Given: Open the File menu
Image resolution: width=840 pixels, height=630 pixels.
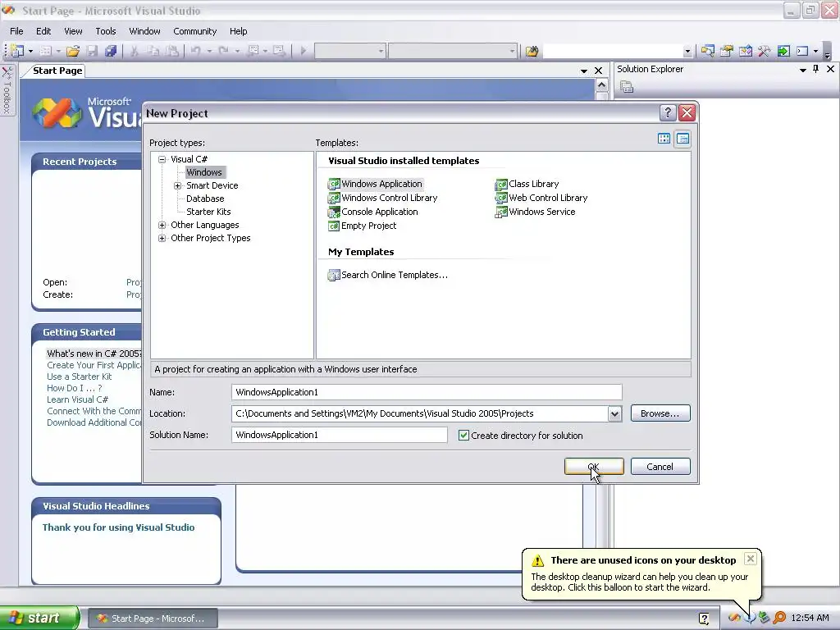Looking at the screenshot, I should 16,31.
